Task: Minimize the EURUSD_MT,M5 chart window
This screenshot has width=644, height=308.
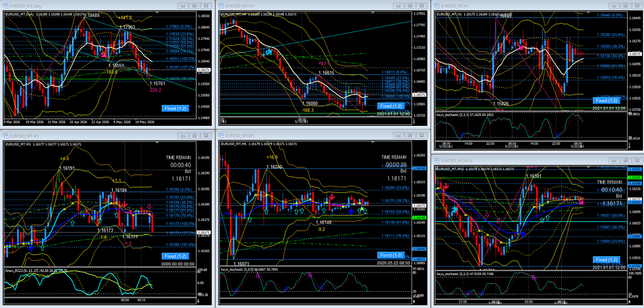Action: point(399,134)
